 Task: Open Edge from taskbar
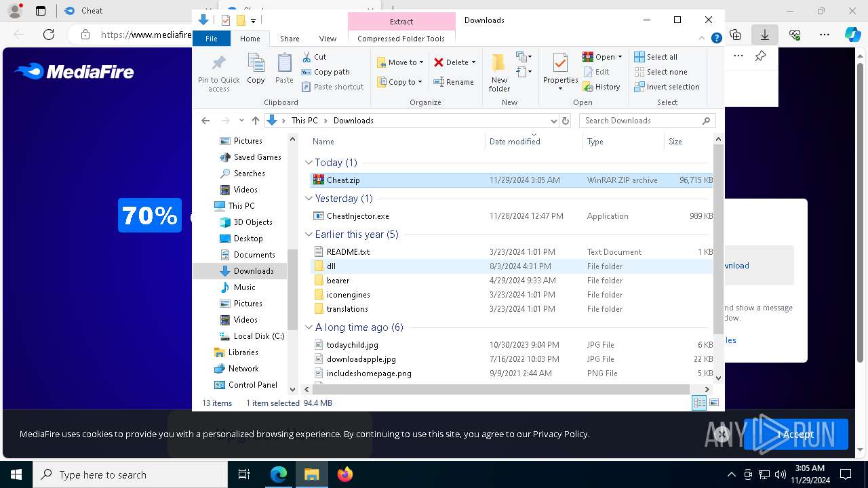pyautogui.click(x=279, y=474)
